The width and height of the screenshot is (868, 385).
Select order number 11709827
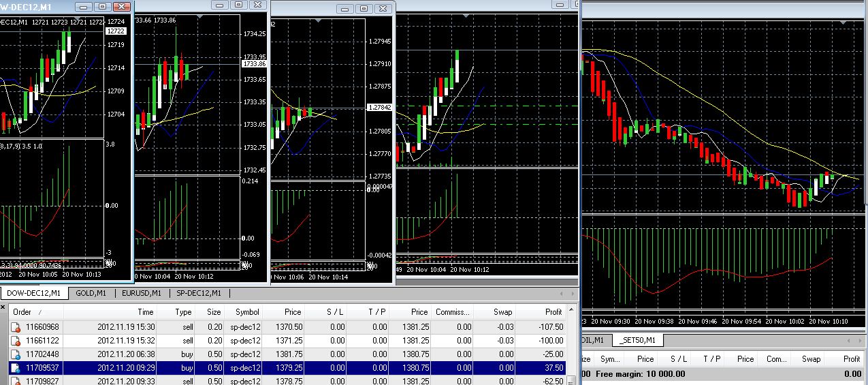42,380
